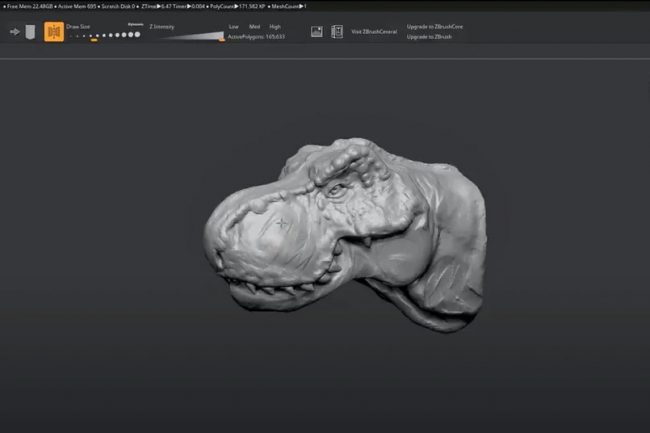Viewport: 650px width, 433px height.
Task: Click the gray bucket icon beside the arrow
Action: [x=30, y=32]
